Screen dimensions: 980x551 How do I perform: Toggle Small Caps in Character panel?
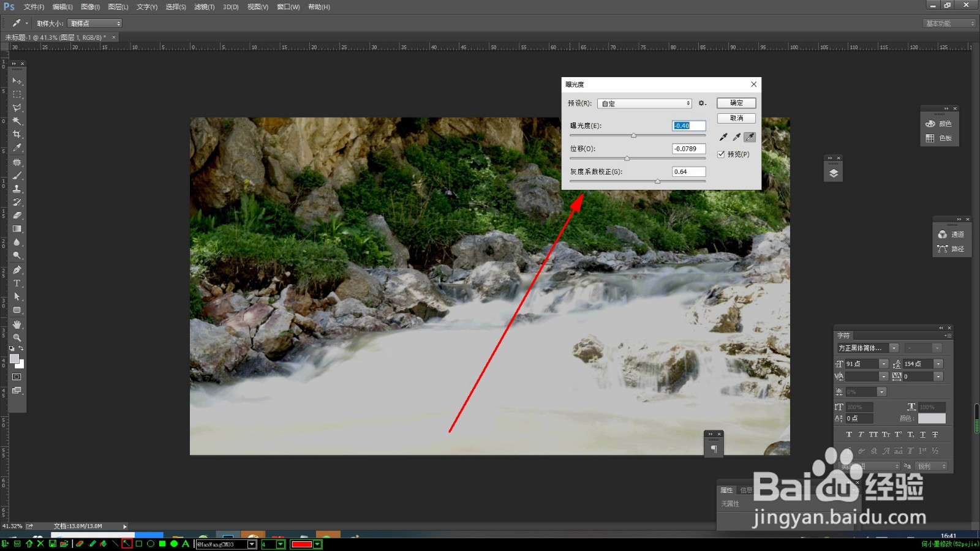[x=886, y=435]
